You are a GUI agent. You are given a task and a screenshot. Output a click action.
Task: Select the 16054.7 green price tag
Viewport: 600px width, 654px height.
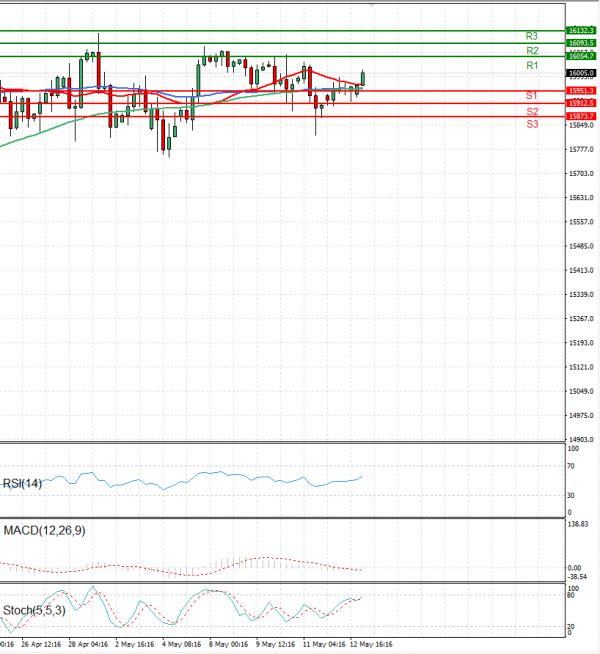point(581,56)
